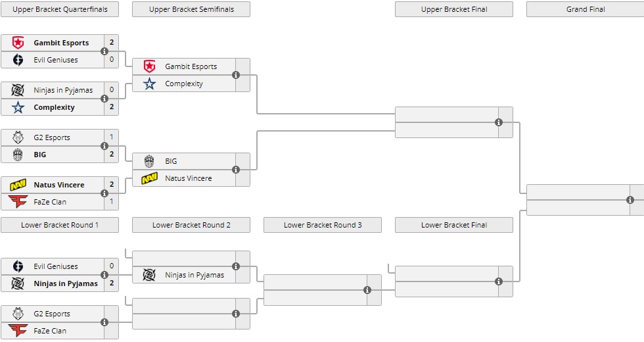Image resolution: width=644 pixels, height=342 pixels.
Task: Open info for Lower Bracket Round 3 match
Action: click(367, 290)
